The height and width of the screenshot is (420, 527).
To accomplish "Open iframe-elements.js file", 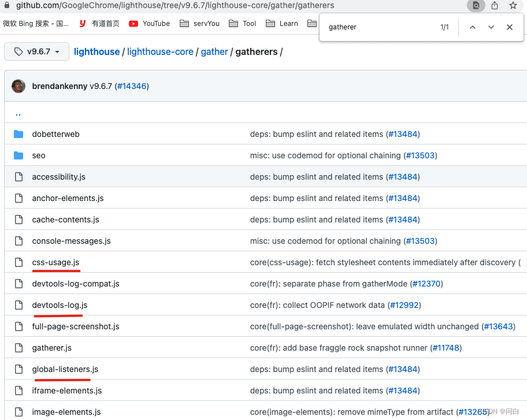I will pos(67,391).
